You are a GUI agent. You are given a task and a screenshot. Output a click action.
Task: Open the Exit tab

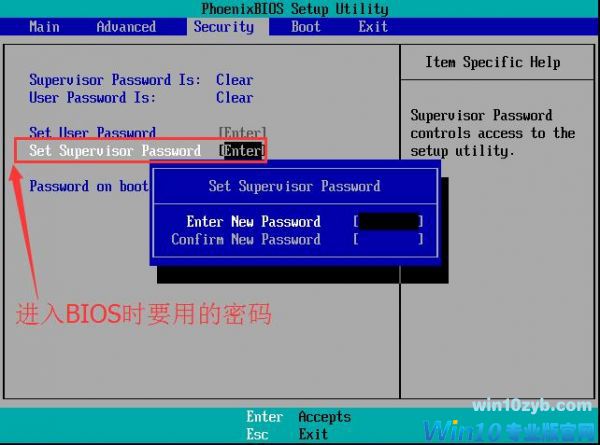(373, 27)
